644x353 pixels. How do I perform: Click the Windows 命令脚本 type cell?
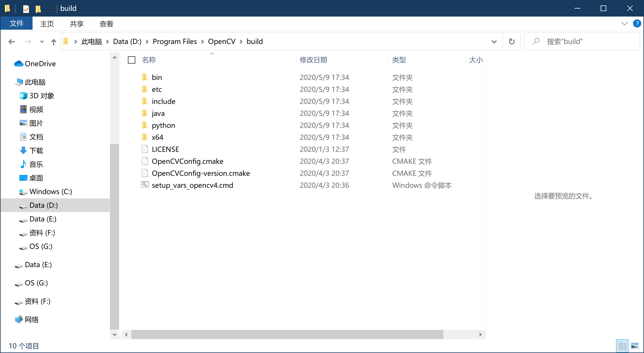(422, 185)
